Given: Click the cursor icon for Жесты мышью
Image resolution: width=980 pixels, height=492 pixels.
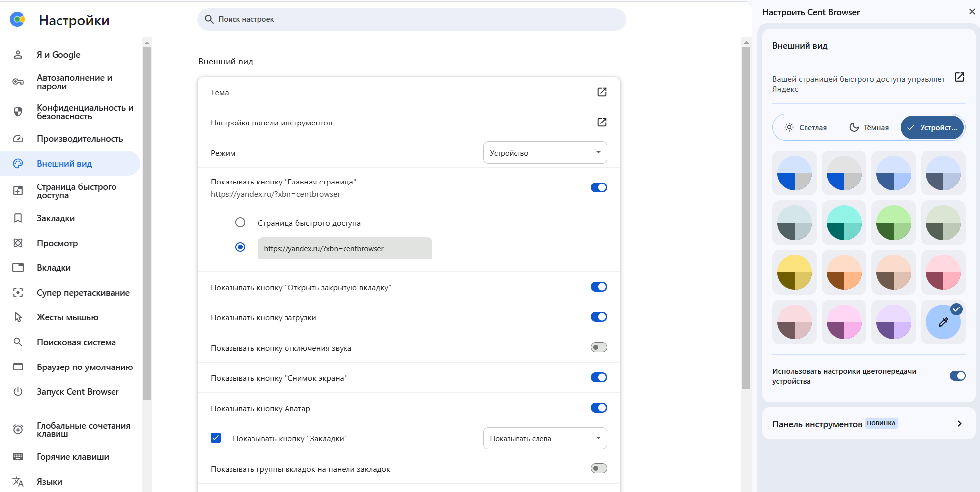Looking at the screenshot, I should pos(18,317).
